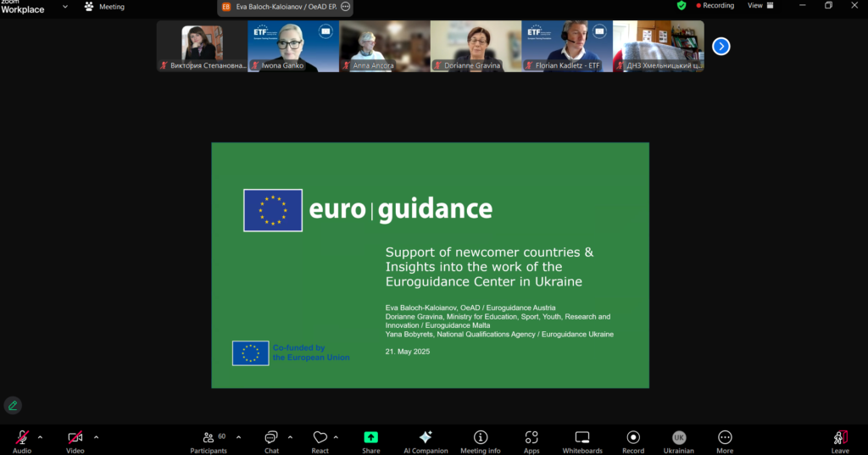Click the slide date '21. May 2025'
The width and height of the screenshot is (868, 455).
[408, 352]
